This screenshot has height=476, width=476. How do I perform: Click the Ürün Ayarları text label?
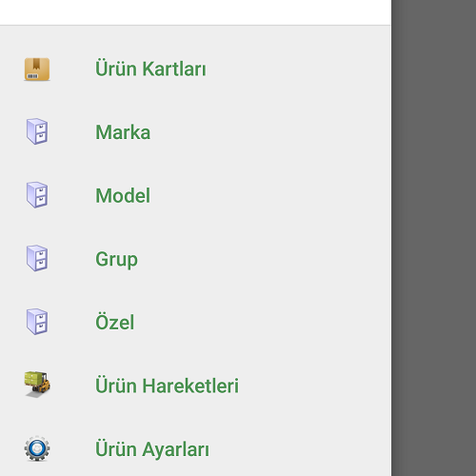coord(152,448)
